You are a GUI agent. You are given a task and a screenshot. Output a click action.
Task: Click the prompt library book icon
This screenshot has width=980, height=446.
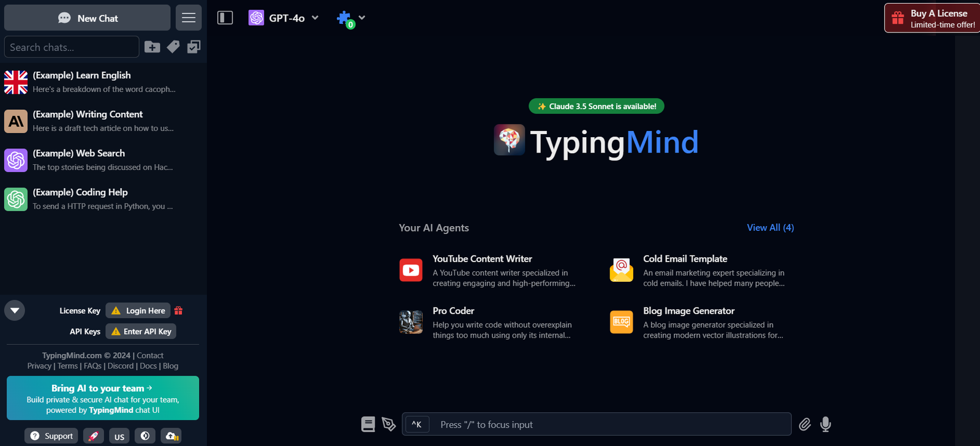(368, 424)
